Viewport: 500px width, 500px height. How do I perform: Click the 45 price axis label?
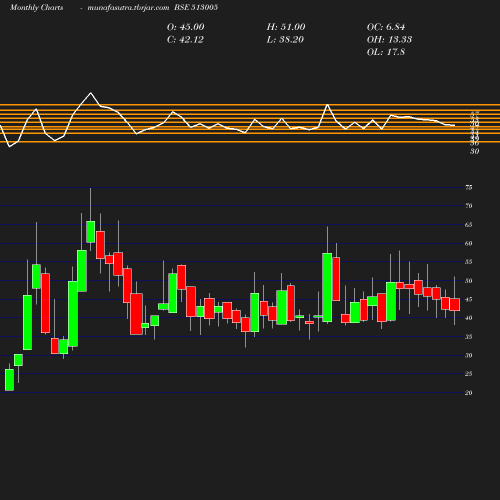click(x=469, y=300)
